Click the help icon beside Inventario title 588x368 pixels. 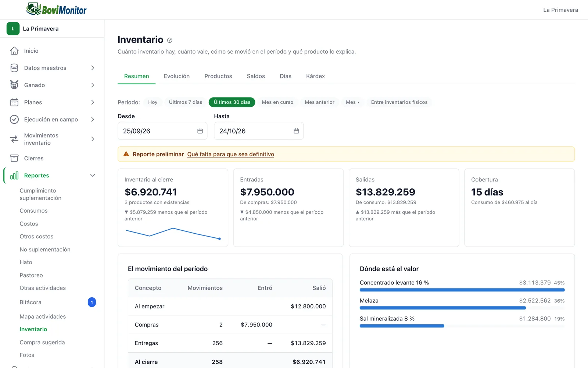click(169, 40)
